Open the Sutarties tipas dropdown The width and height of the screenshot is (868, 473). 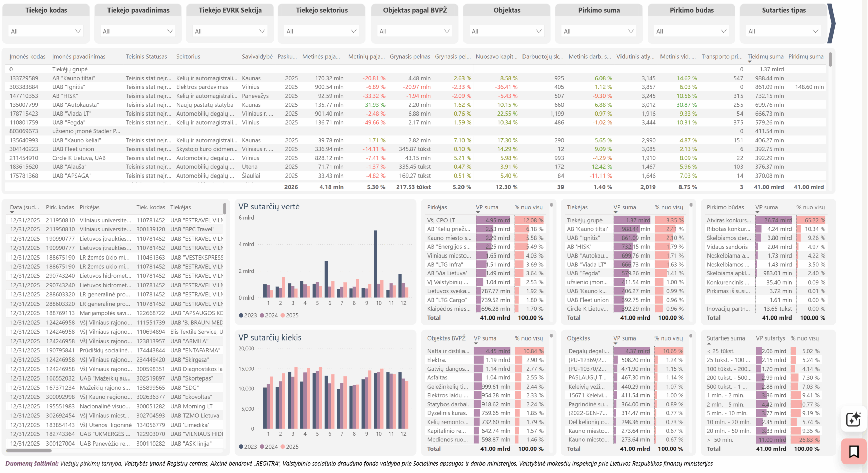point(784,31)
